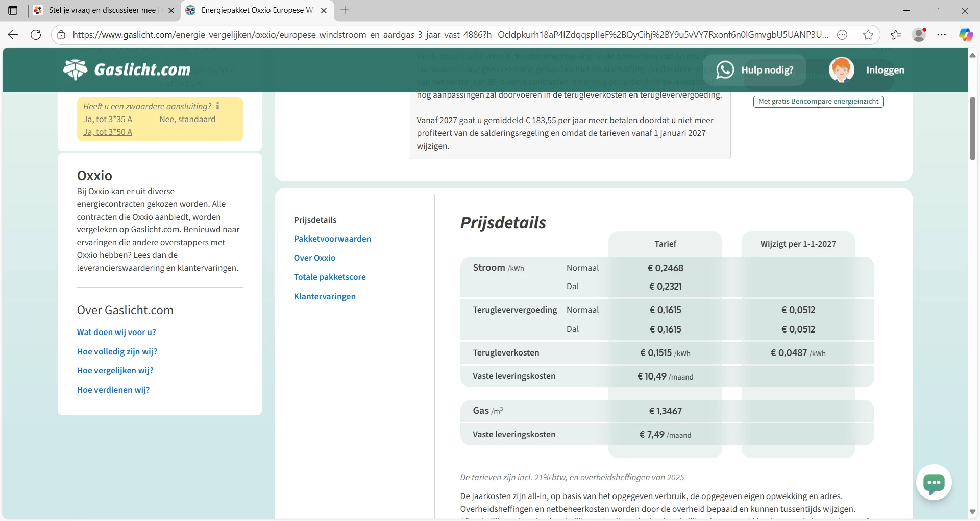The image size is (980, 521).
Task: Click the Gas /m³ row label
Action: (487, 411)
